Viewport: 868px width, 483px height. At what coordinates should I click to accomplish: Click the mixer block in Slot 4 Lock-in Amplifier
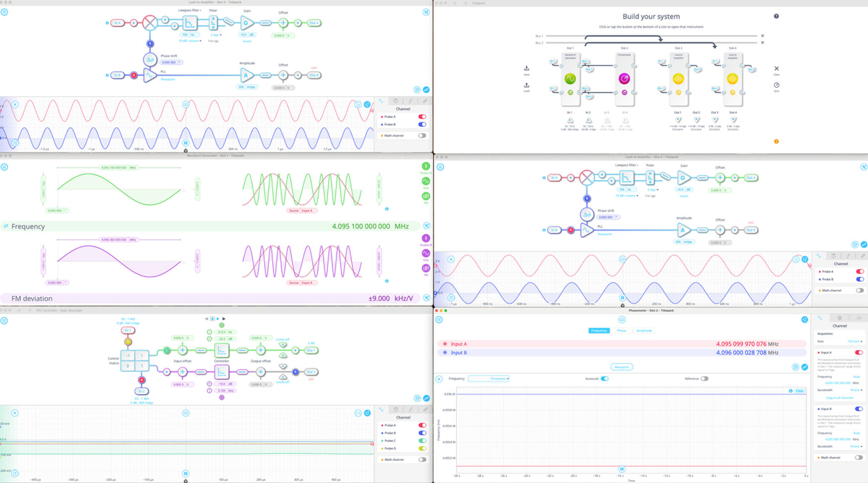(x=587, y=178)
